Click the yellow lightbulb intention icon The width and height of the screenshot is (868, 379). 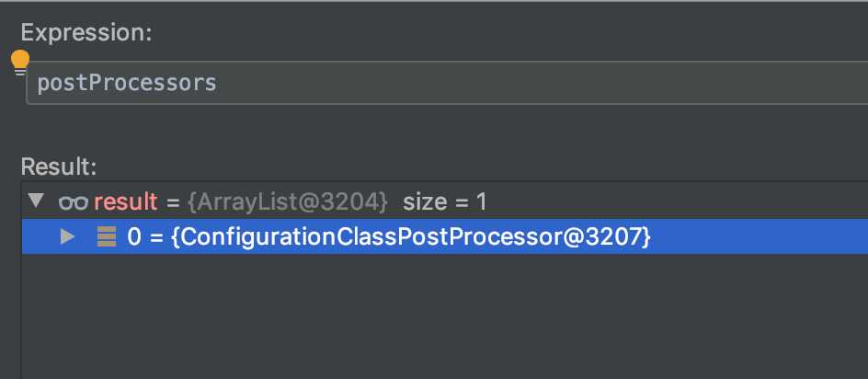tap(20, 62)
